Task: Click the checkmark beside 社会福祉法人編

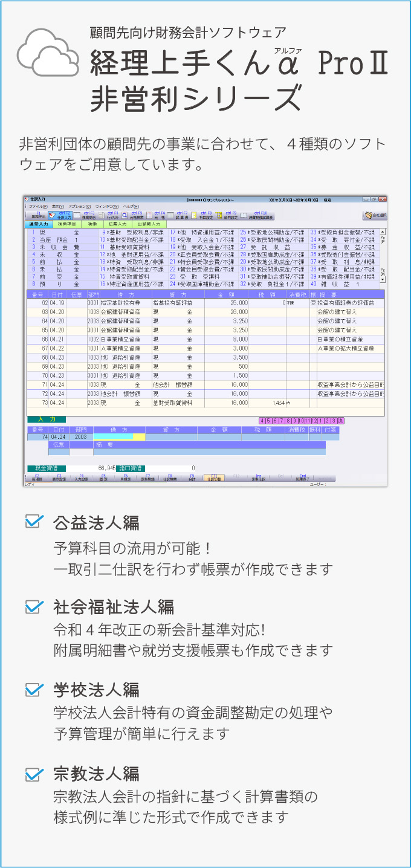Action: point(34,605)
